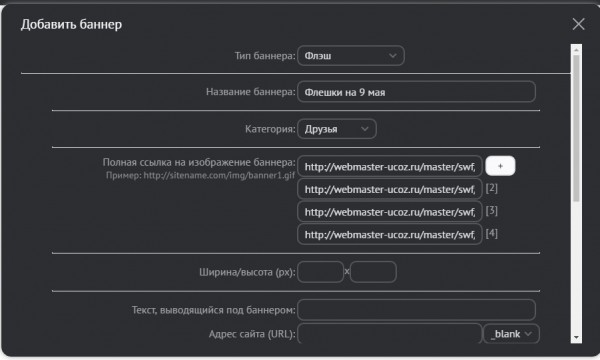The height and width of the screenshot is (360, 600).
Task: Click the Адрес сайта (URL) input field
Action: pyautogui.click(x=390, y=334)
